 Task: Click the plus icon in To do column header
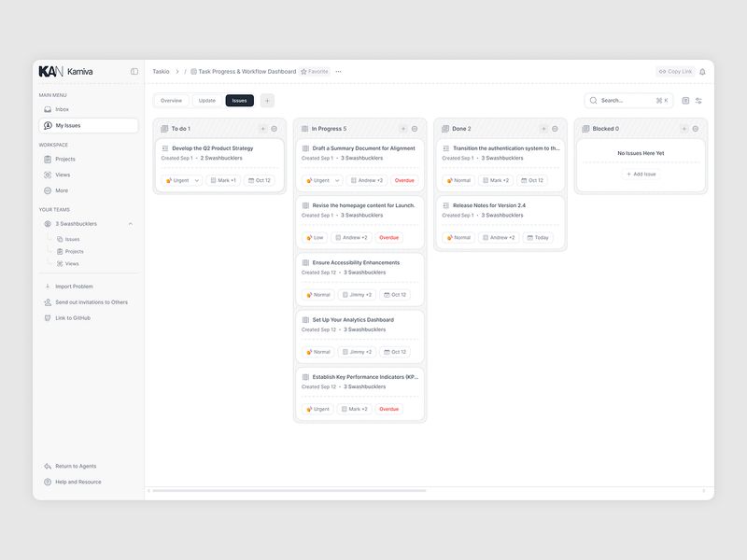tap(263, 129)
